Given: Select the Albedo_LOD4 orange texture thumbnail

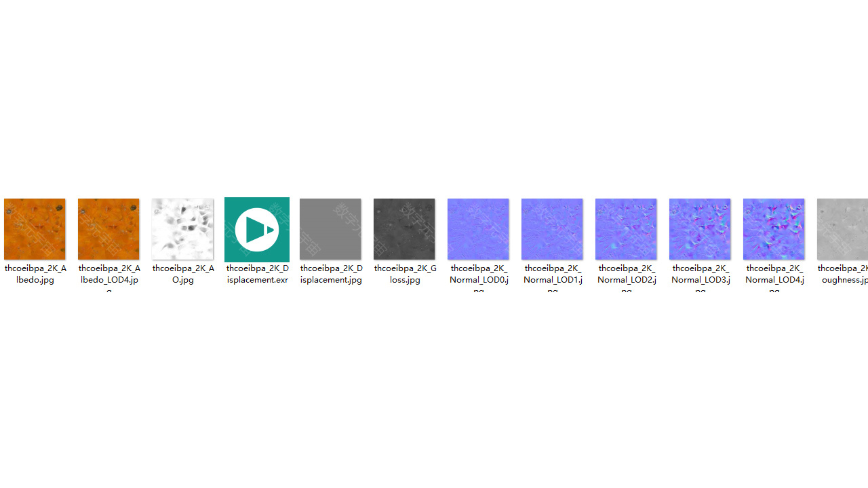Looking at the screenshot, I should [x=108, y=229].
